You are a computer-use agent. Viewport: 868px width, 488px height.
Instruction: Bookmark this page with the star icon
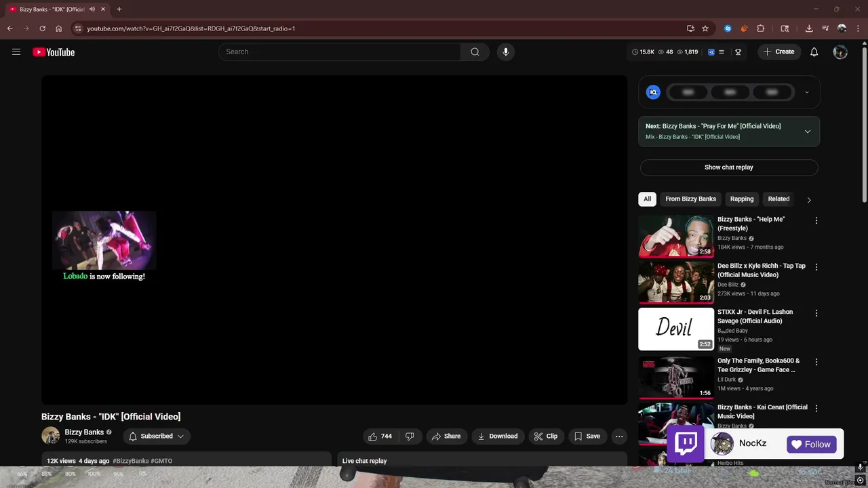click(x=705, y=28)
